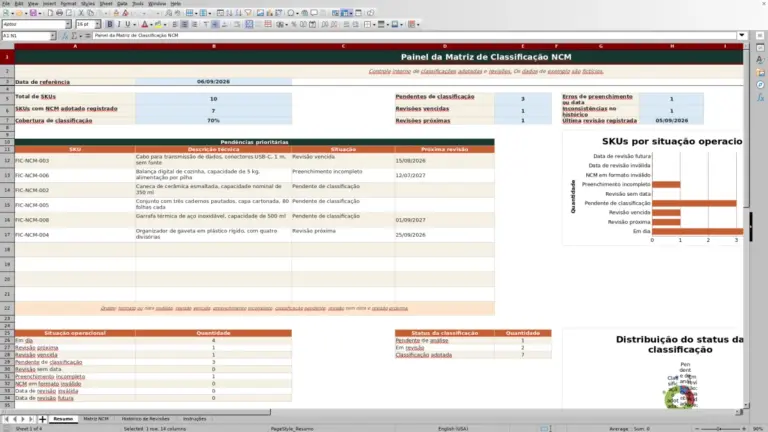768x432 pixels.
Task: Toggle Italic formatting
Action: pos(119,24)
